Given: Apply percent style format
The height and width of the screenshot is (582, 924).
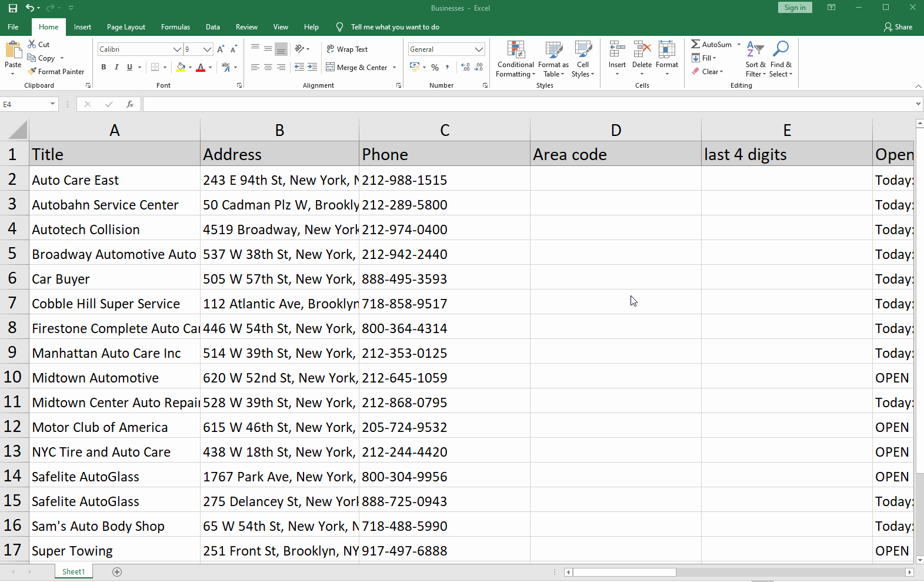Looking at the screenshot, I should [x=435, y=68].
